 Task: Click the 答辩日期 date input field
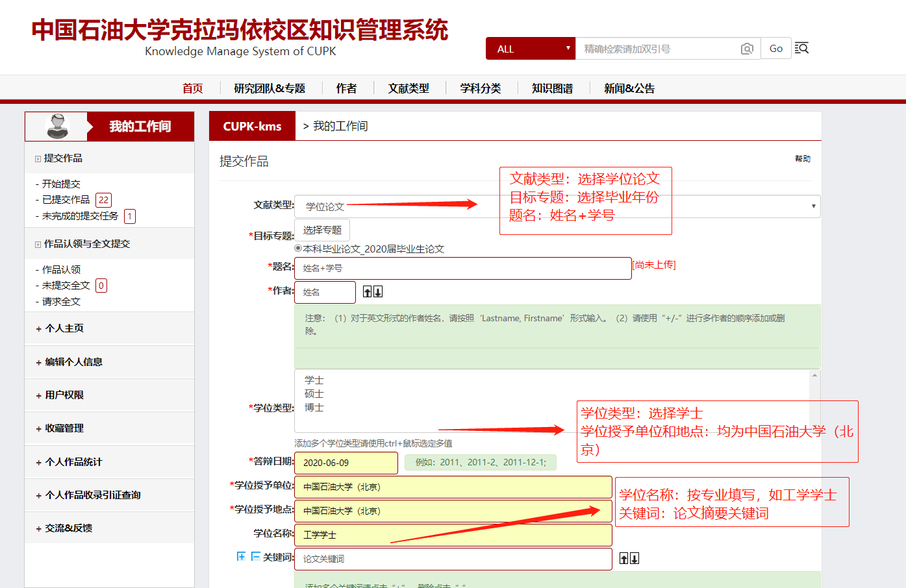pos(346,463)
